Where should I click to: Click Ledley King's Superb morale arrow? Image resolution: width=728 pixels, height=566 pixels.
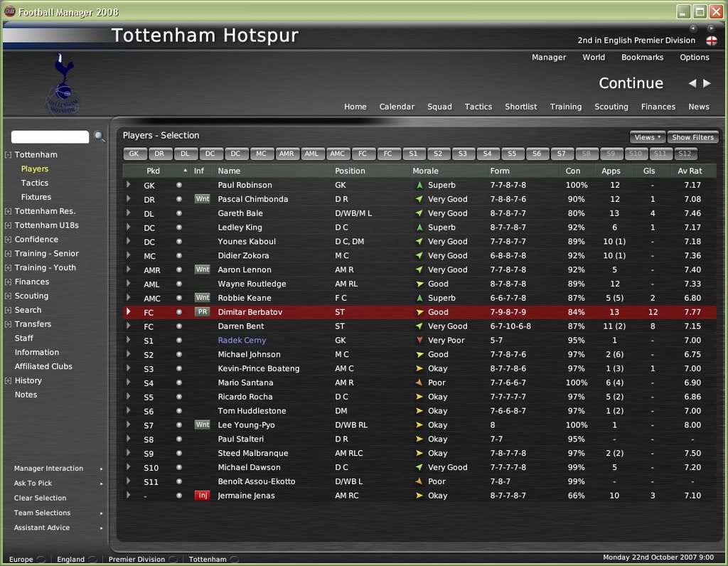419,227
